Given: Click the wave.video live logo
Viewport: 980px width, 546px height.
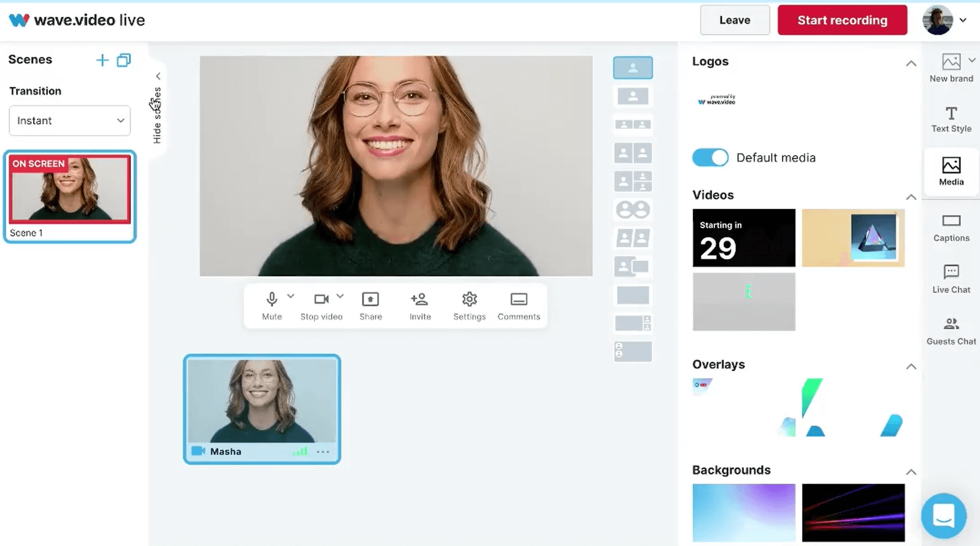Looking at the screenshot, I should pyautogui.click(x=77, y=20).
